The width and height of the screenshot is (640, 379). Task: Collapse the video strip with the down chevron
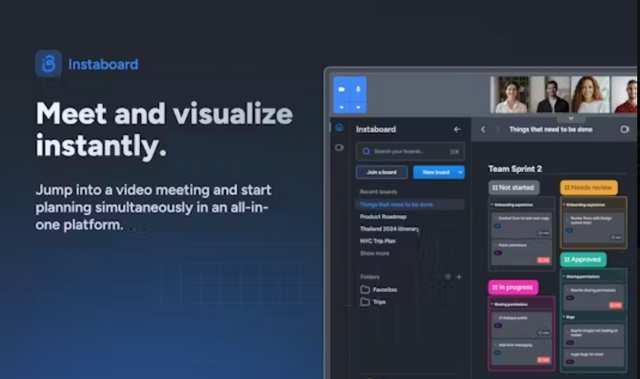571,118
